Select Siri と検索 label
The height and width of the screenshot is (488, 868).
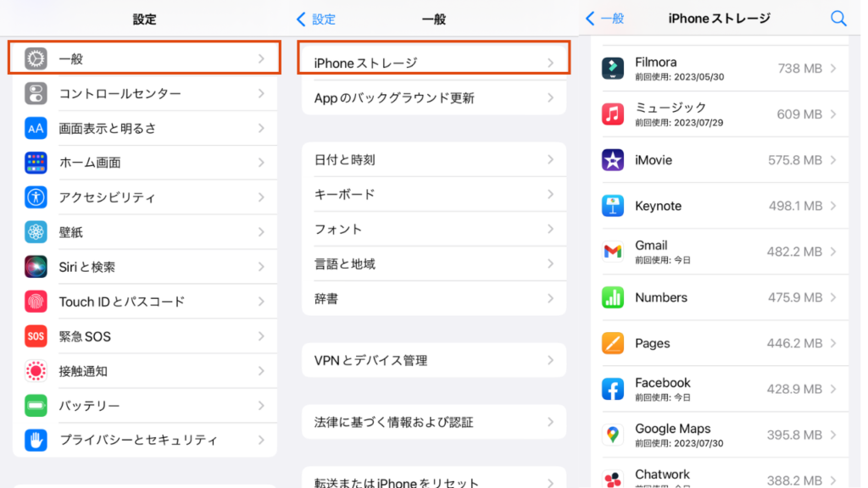point(87,267)
